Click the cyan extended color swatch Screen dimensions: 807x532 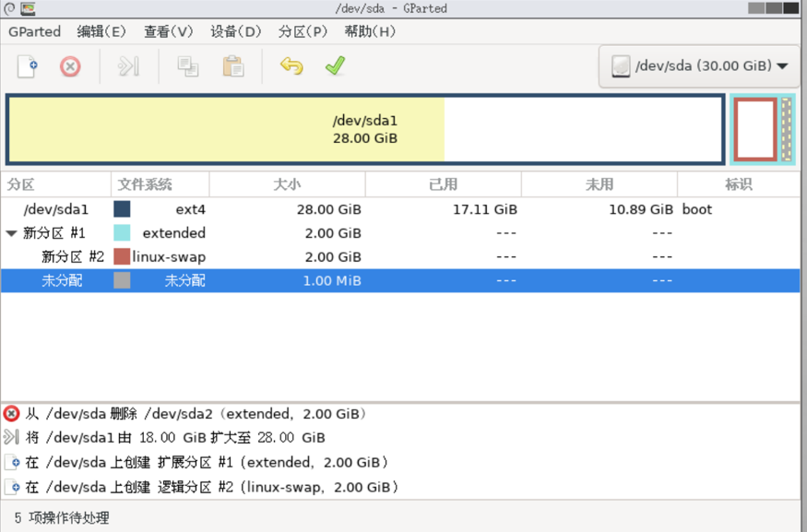[122, 233]
